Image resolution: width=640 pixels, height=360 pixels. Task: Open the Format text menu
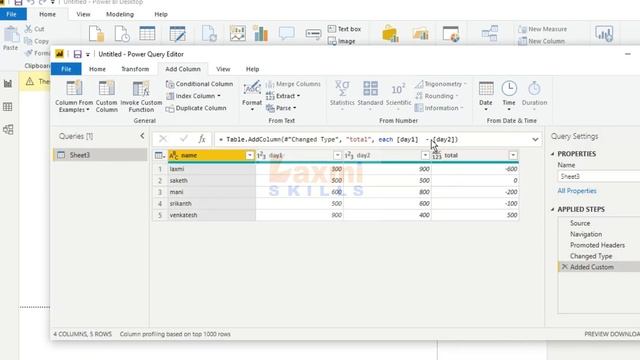tap(252, 96)
